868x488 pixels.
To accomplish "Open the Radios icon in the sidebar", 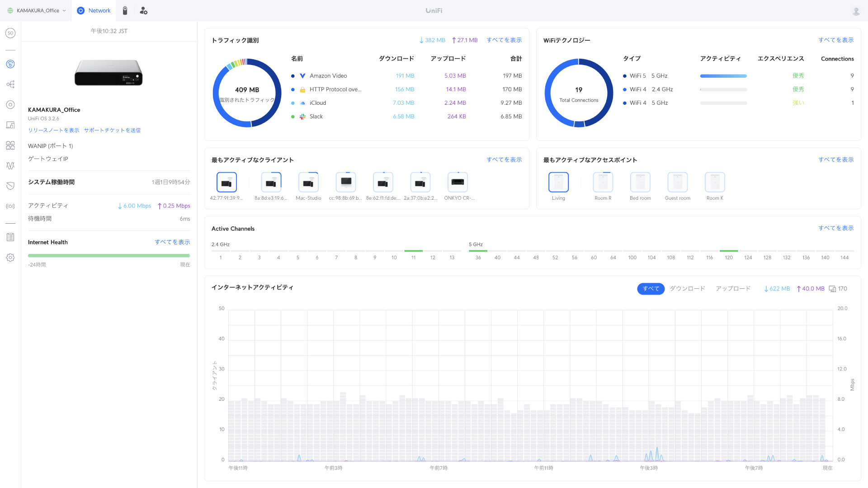I will (10, 206).
